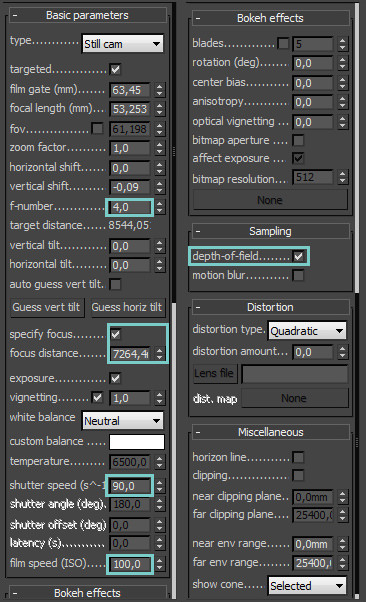Viewport: 366px width, 602px height.
Task: Toggle the depth-of-field checkbox
Action: [298, 256]
